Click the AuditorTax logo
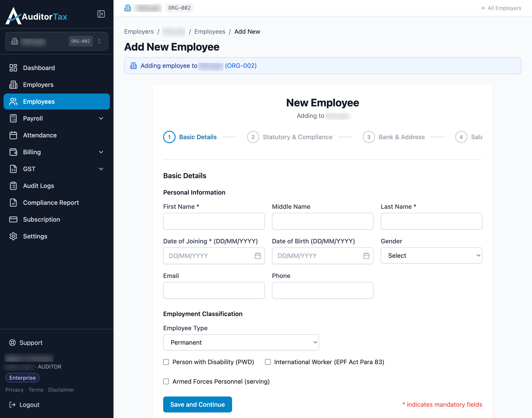532x418 pixels. click(36, 16)
